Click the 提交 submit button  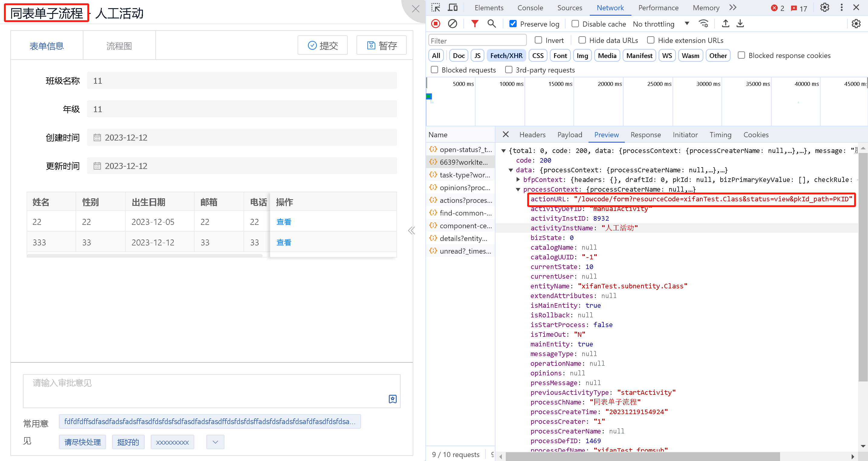pos(322,45)
